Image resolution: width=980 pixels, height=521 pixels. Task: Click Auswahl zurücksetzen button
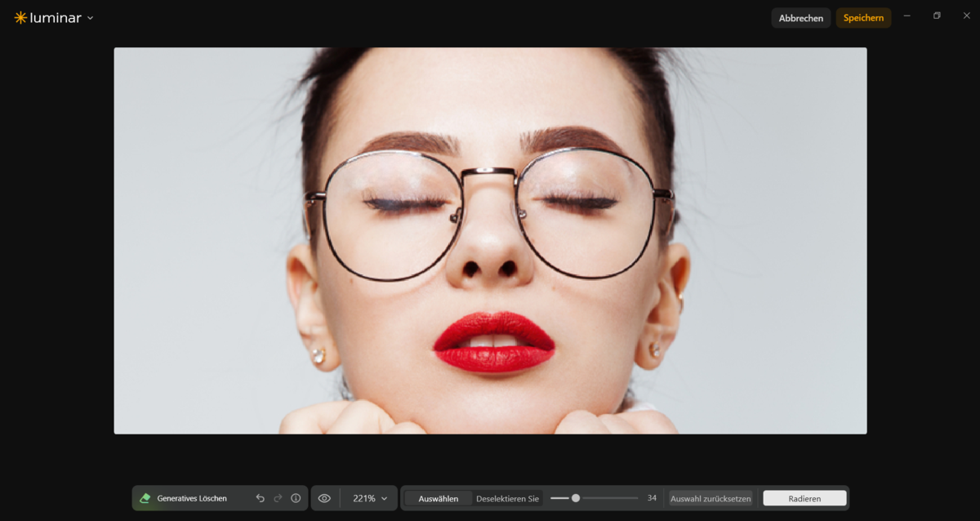pos(710,498)
